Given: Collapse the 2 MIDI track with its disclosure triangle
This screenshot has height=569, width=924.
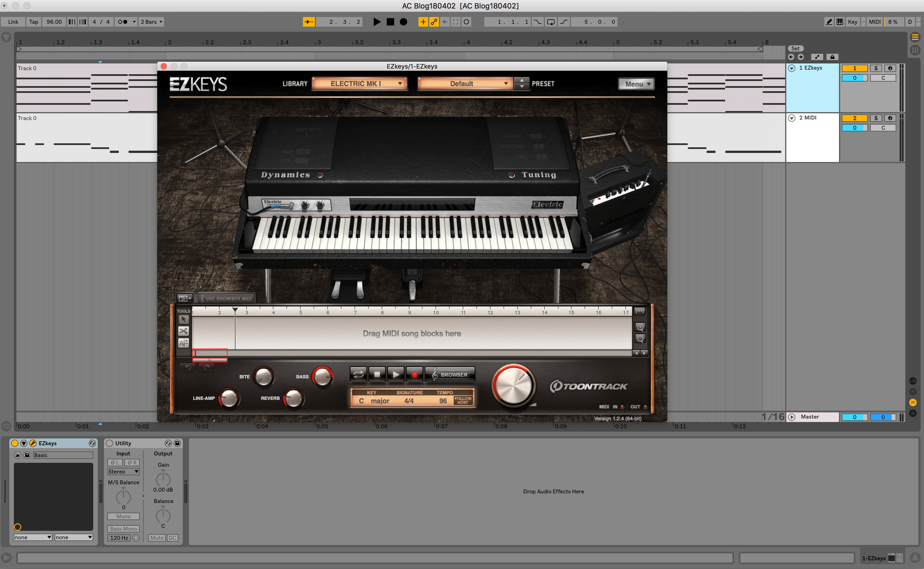Looking at the screenshot, I should 792,118.
